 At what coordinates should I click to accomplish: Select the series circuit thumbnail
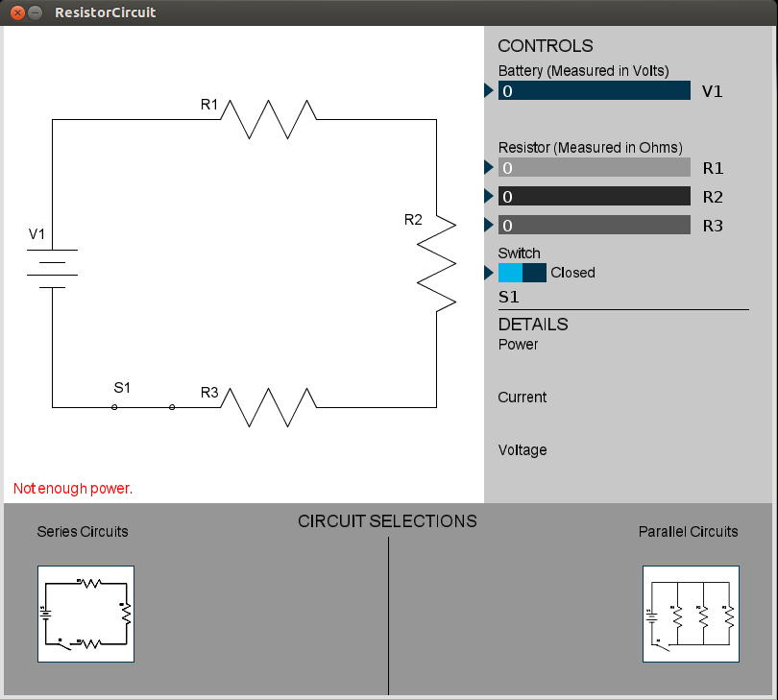(85, 615)
